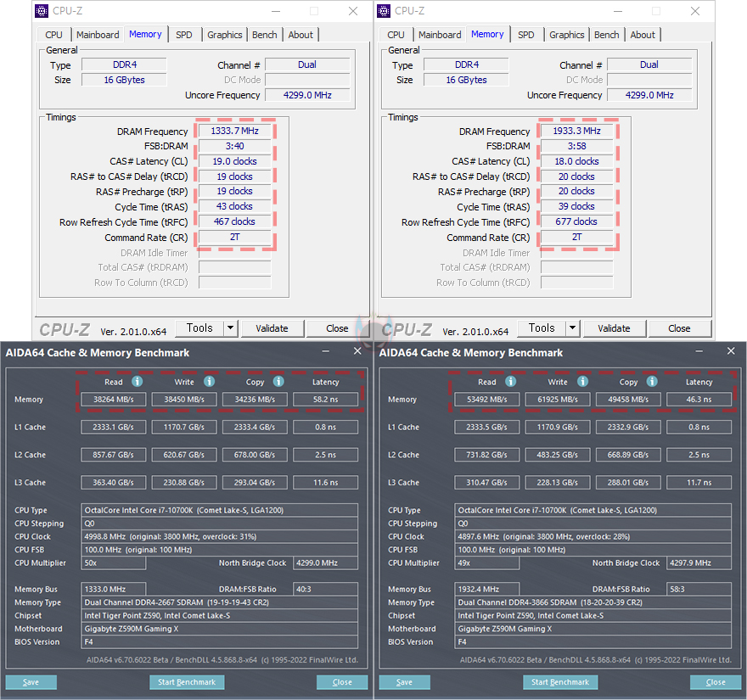Select Memory tab in left CPU-Z window
Screen dimensions: 747x700
coord(145,34)
